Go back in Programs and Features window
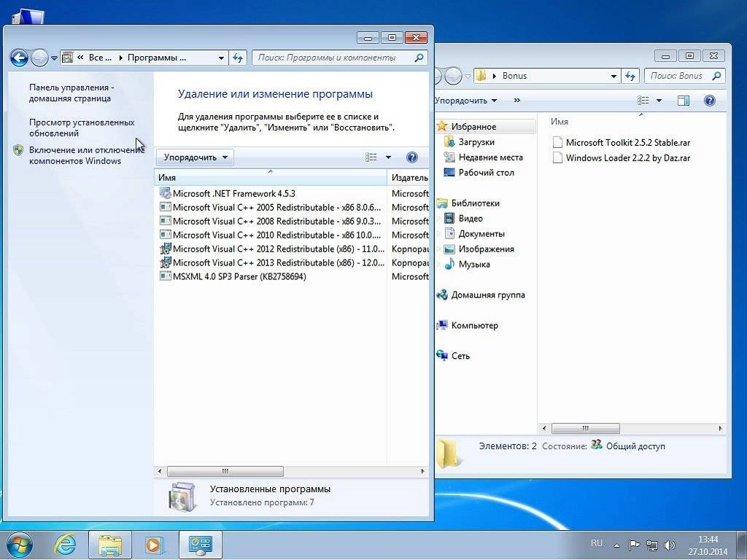This screenshot has height=560, width=747. tap(19, 58)
